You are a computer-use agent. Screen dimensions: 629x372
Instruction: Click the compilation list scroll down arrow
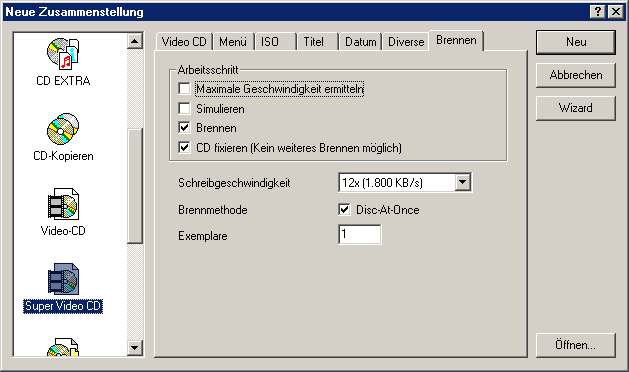pos(135,348)
